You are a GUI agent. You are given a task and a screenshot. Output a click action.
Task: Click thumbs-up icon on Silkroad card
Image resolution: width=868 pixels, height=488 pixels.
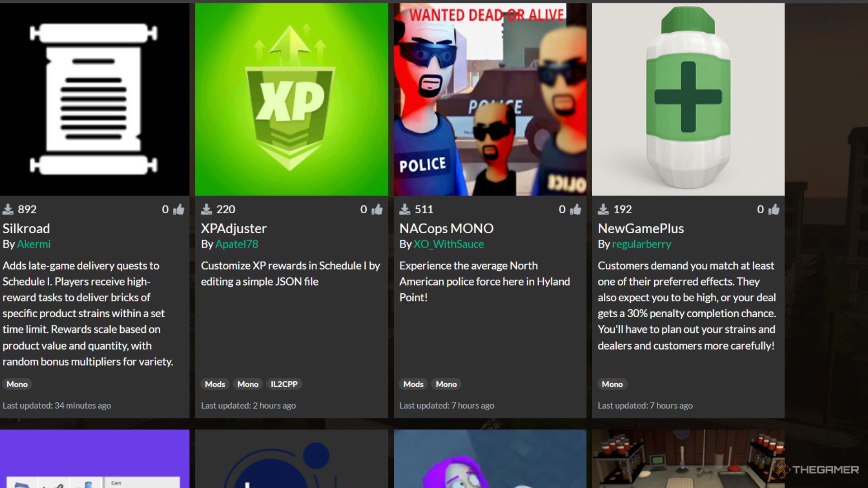[x=179, y=209]
